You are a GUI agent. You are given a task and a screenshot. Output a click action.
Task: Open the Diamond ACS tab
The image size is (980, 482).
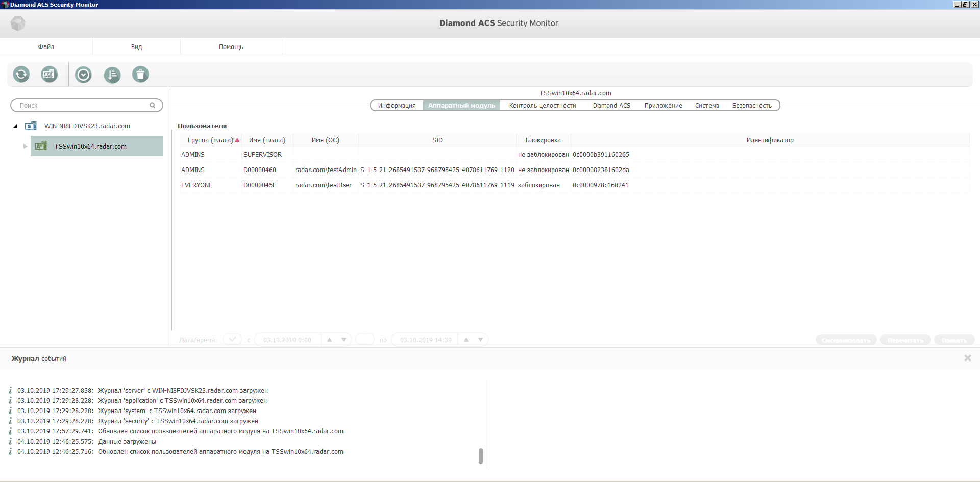coord(611,106)
